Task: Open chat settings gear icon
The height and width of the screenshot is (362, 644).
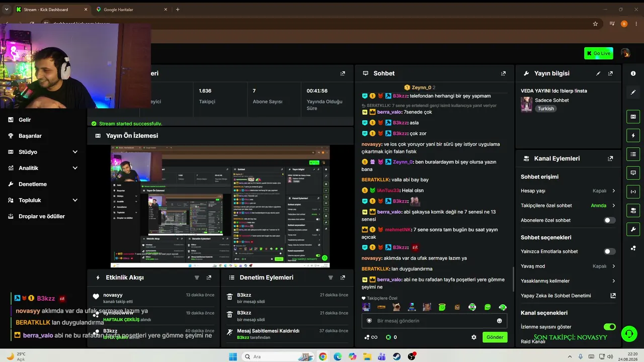Action: pos(473,337)
